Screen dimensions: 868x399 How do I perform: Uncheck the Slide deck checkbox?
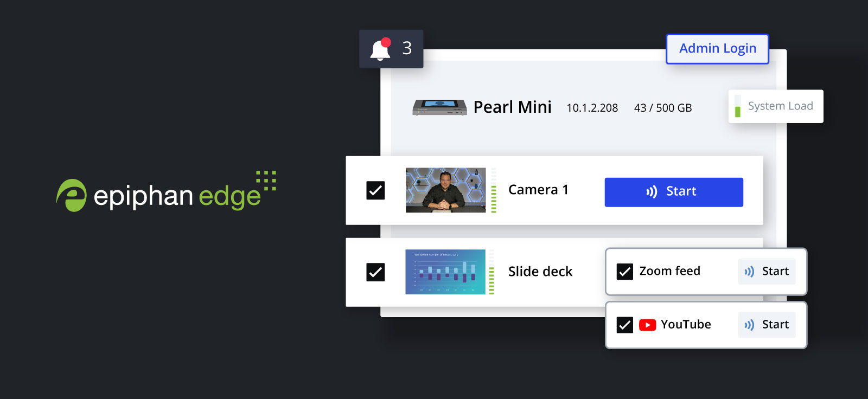coord(375,272)
